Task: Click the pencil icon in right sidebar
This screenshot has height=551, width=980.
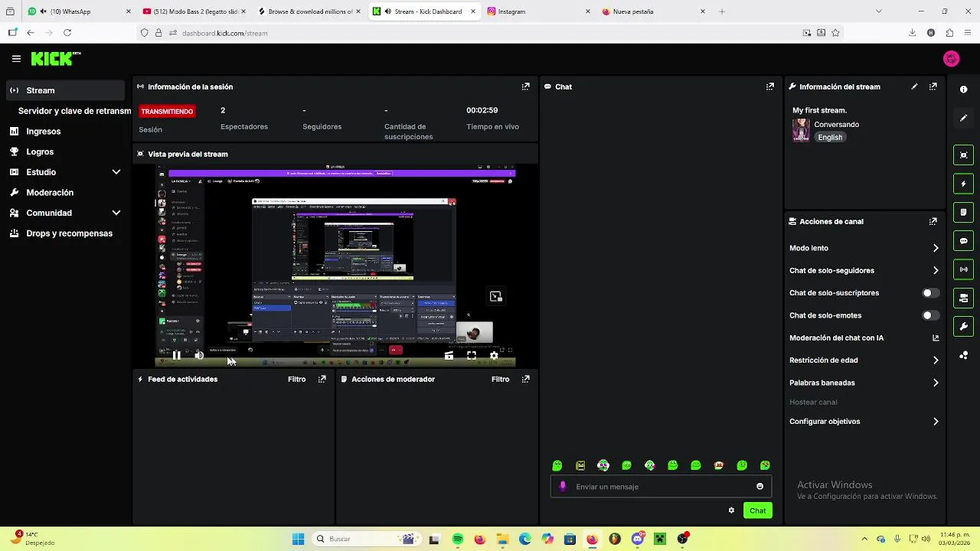Action: (963, 118)
